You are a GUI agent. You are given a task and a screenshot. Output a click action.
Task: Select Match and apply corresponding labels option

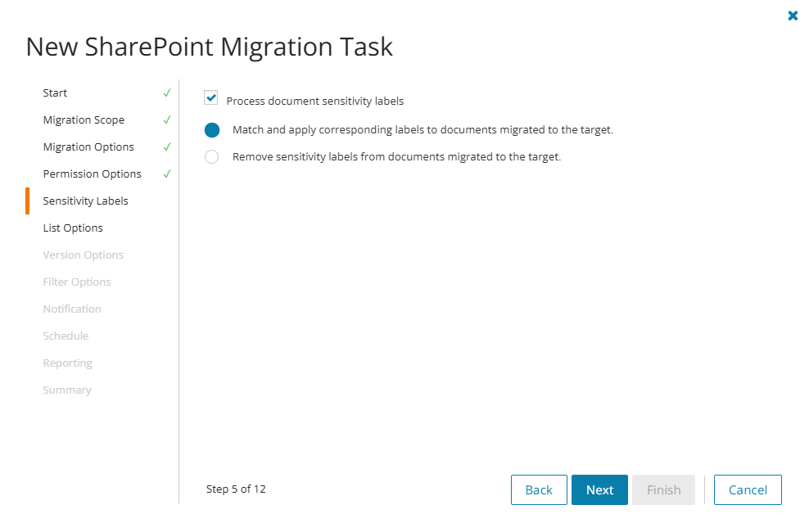[212, 130]
